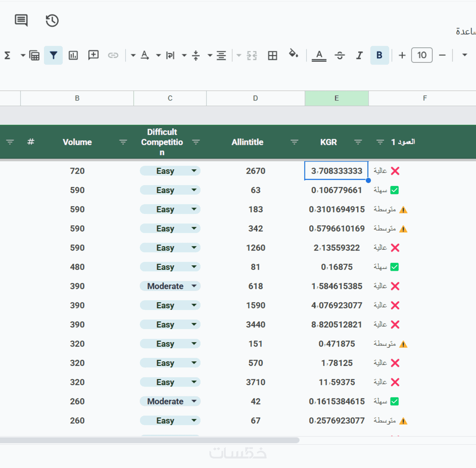The image size is (476, 468).
Task: Open the fill color bucket
Action: [293, 54]
